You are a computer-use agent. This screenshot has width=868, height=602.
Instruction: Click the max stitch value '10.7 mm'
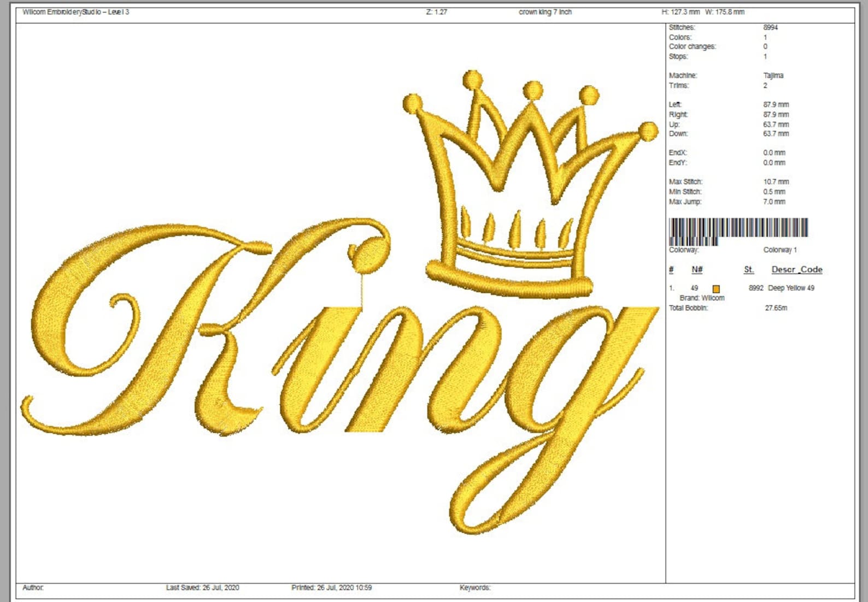pyautogui.click(x=776, y=181)
